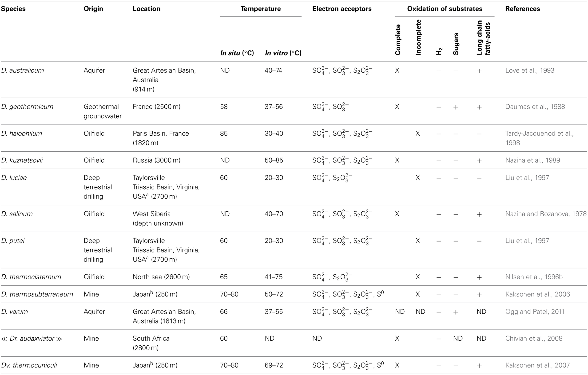The width and height of the screenshot is (588, 375).
Task: Click the Nazina and Rozanova, 1978 reference
Action: (x=546, y=214)
